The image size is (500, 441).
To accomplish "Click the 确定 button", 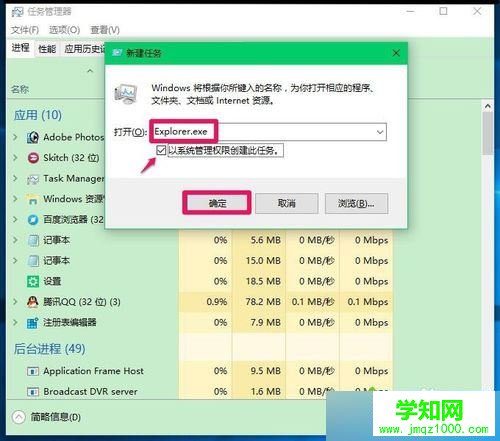I will point(217,203).
